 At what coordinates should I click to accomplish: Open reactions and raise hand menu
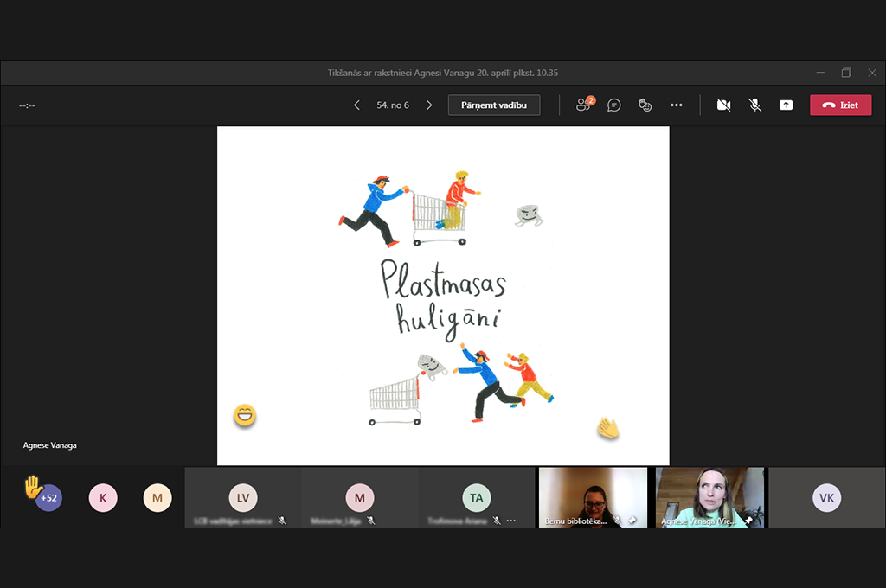point(645,105)
